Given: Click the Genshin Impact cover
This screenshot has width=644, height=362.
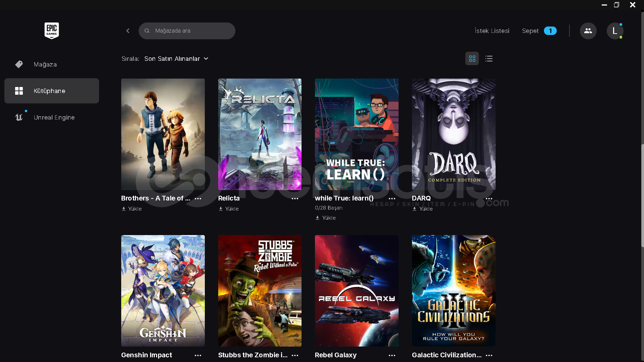Looking at the screenshot, I should [x=163, y=291].
